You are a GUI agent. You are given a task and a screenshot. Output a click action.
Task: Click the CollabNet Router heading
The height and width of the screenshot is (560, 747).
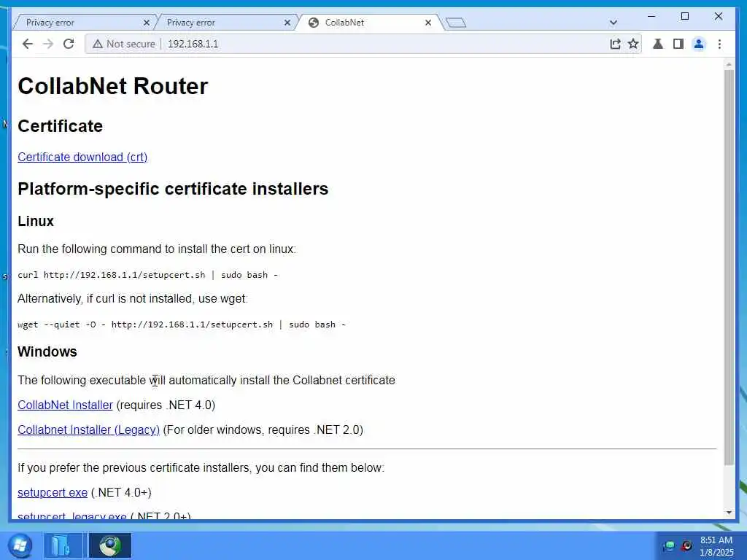(x=113, y=86)
